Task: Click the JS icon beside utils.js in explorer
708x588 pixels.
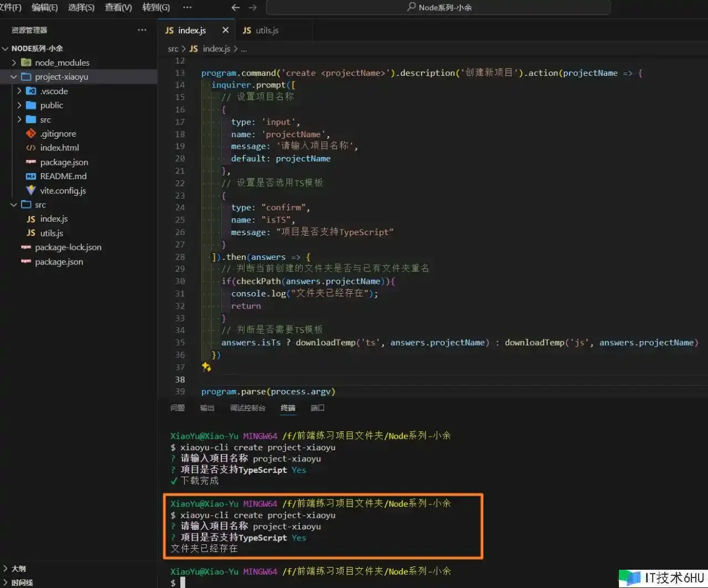Action: pyautogui.click(x=31, y=233)
